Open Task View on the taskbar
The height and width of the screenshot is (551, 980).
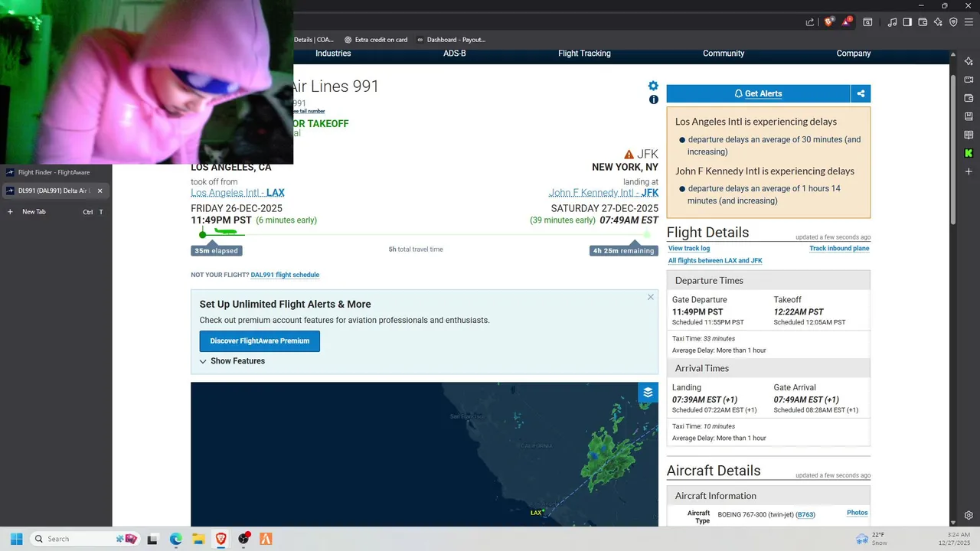[x=152, y=539]
